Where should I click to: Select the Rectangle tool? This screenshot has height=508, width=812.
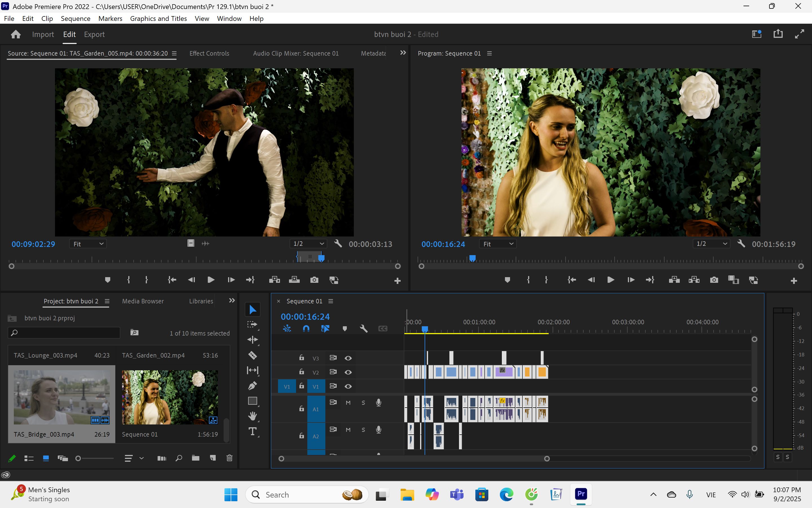click(x=252, y=401)
